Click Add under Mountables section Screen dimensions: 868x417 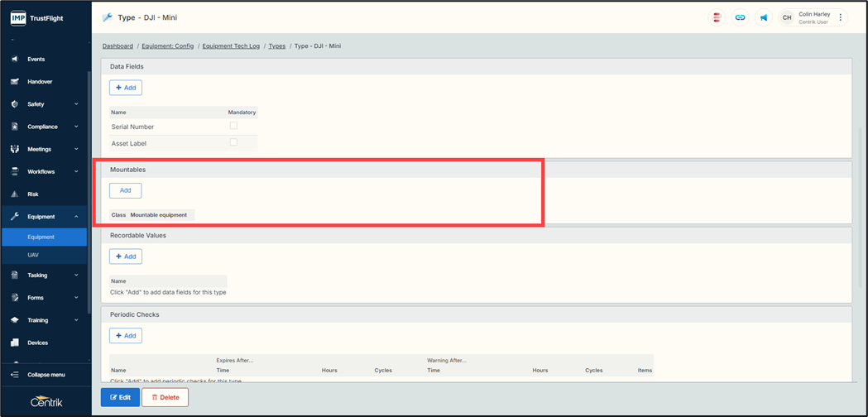tap(126, 190)
